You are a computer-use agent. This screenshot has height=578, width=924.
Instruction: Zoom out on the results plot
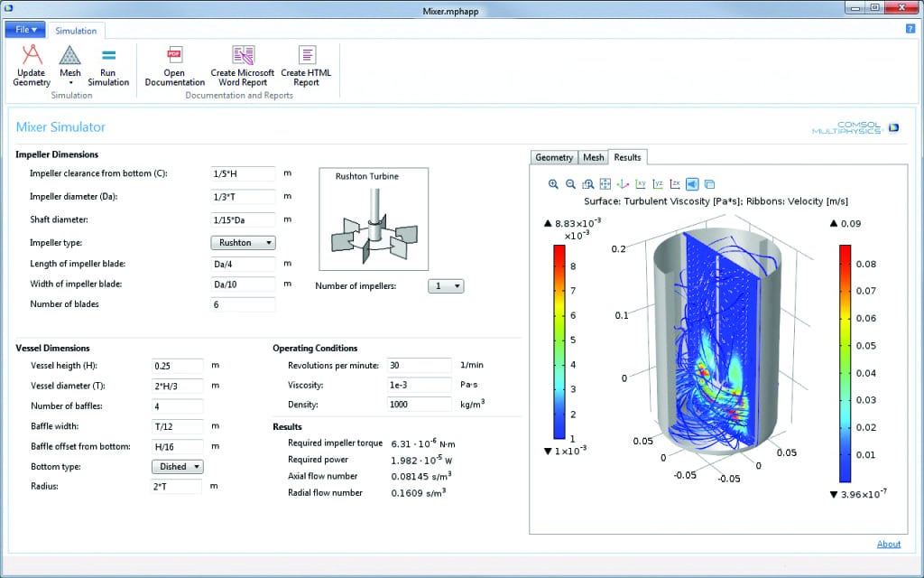[570, 184]
